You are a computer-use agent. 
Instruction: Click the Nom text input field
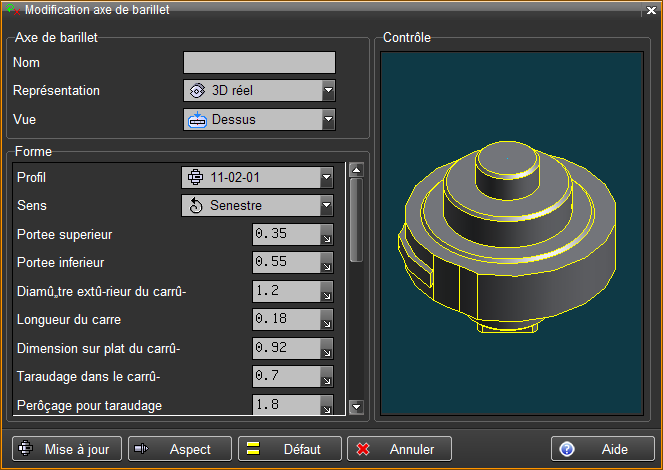(259, 63)
